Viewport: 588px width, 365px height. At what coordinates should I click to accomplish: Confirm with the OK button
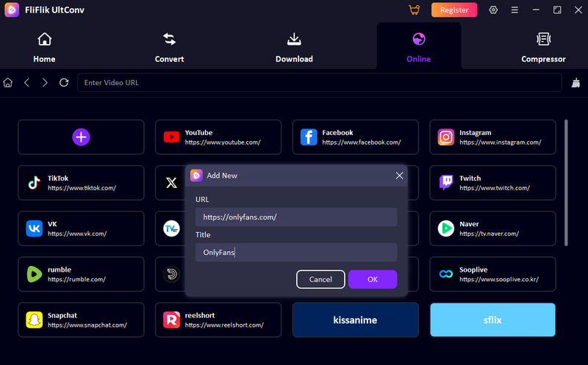click(373, 279)
